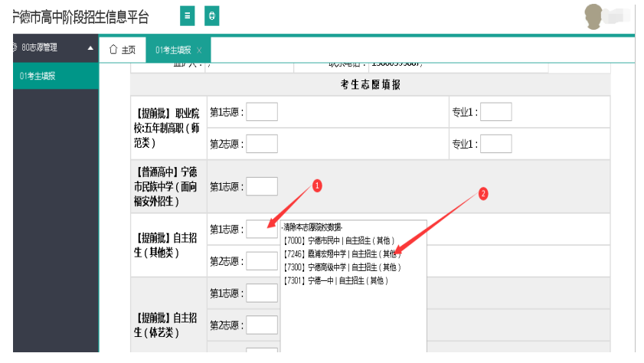Click 第2志愿 field for 五年制高职(师范类)

point(262,144)
